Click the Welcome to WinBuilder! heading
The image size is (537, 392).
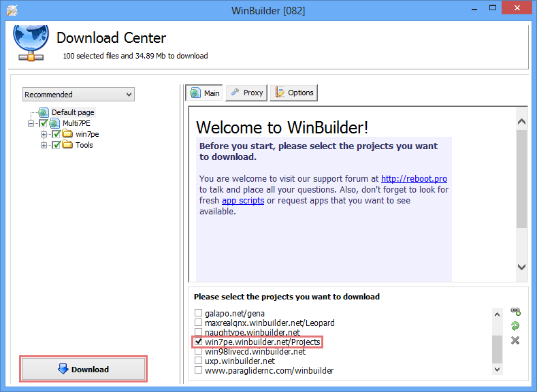(x=282, y=127)
